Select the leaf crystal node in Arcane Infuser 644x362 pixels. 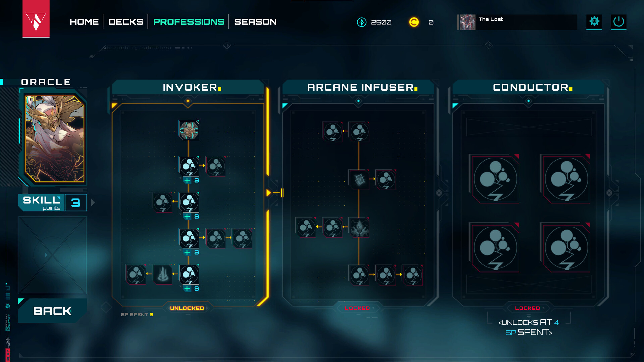point(359,227)
